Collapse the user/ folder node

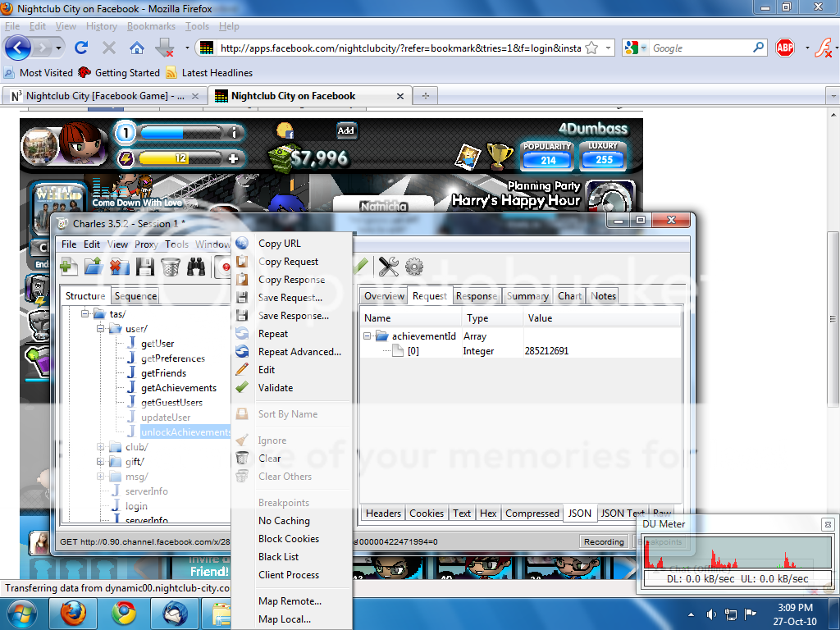coord(100,328)
